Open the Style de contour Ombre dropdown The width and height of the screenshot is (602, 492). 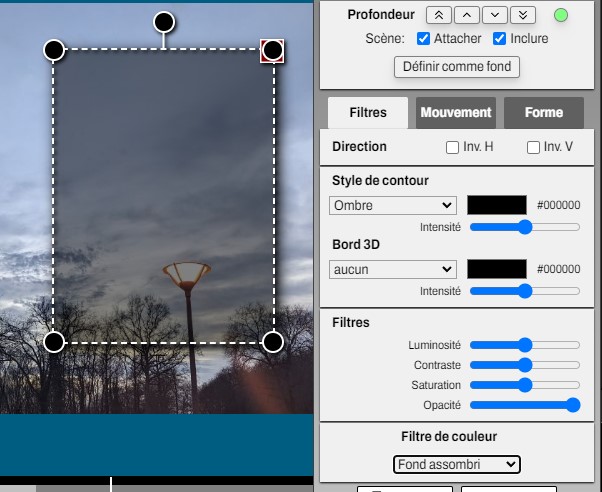click(392, 205)
